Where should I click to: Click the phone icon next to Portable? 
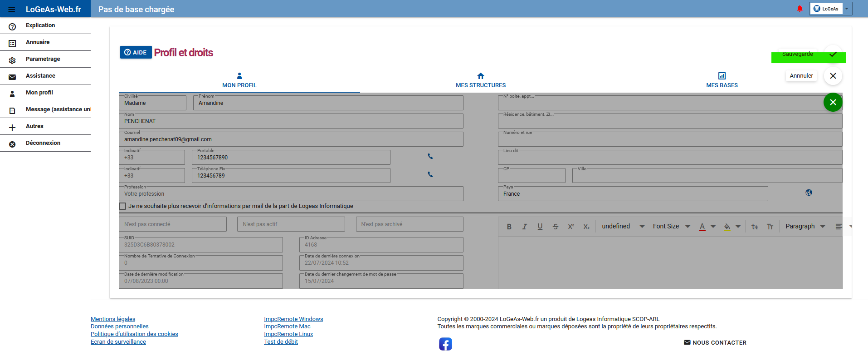click(x=430, y=156)
